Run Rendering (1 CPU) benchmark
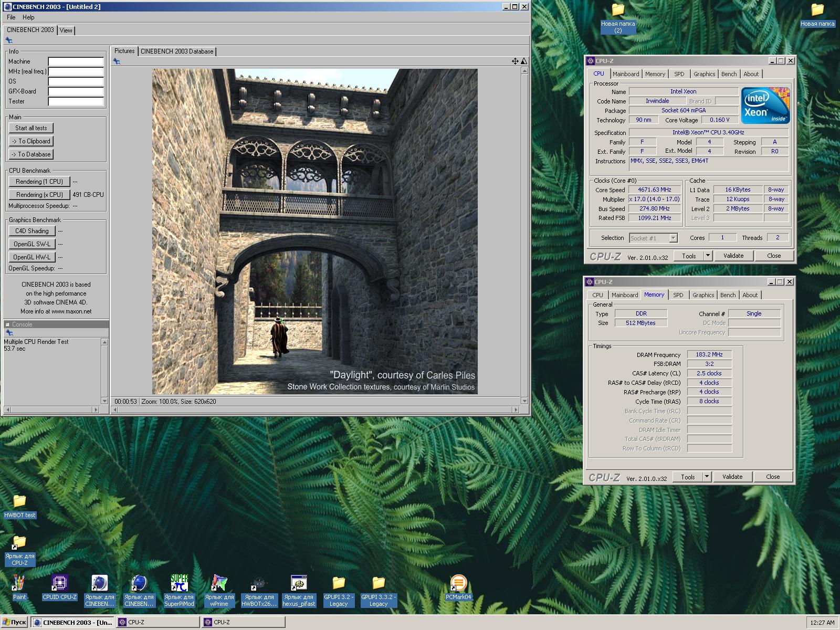This screenshot has height=630, width=840. pyautogui.click(x=39, y=182)
